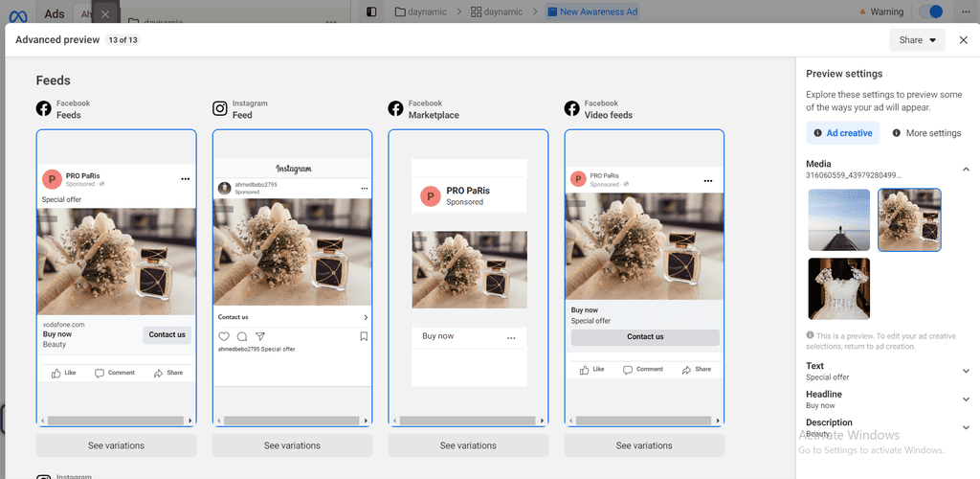The height and width of the screenshot is (479, 980).
Task: Click See variations under Marketplace
Action: click(468, 445)
